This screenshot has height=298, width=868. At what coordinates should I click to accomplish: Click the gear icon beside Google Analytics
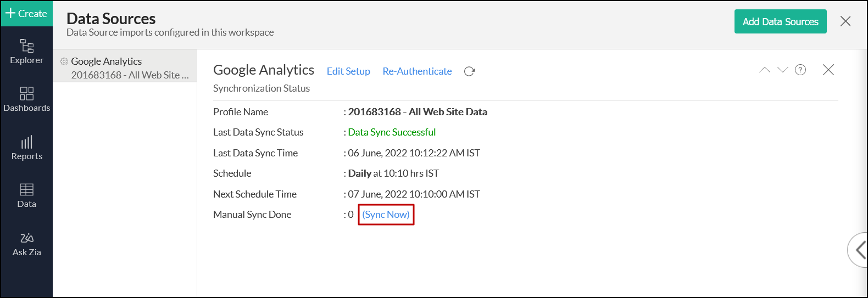pos(64,61)
